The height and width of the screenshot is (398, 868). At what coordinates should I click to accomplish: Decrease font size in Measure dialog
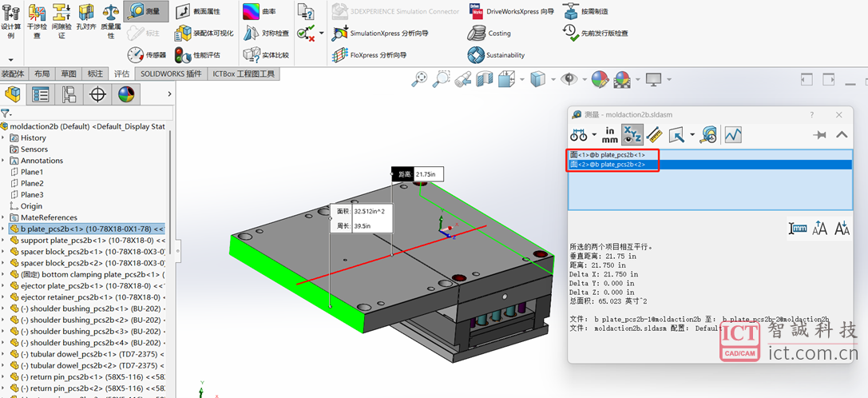pos(842,228)
